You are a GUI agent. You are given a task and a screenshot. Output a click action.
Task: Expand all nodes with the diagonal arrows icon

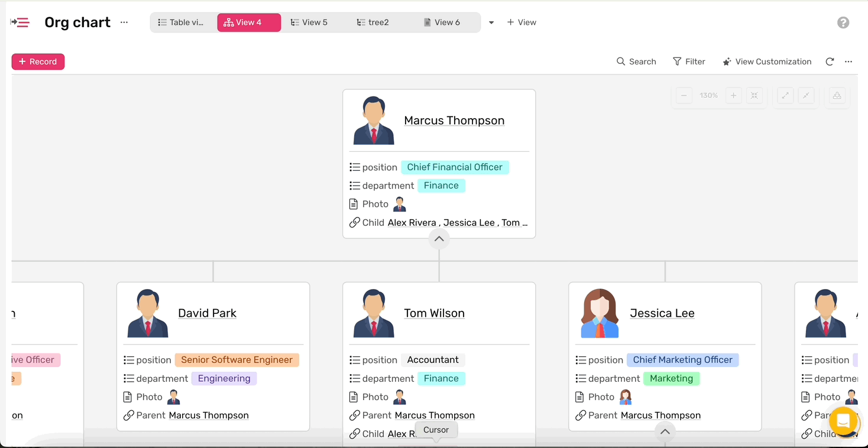(785, 96)
